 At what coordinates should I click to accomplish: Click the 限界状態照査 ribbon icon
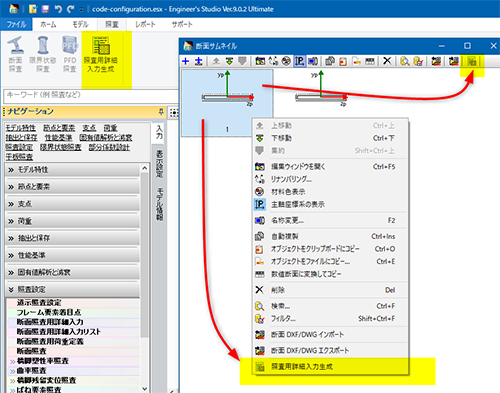tap(43, 55)
